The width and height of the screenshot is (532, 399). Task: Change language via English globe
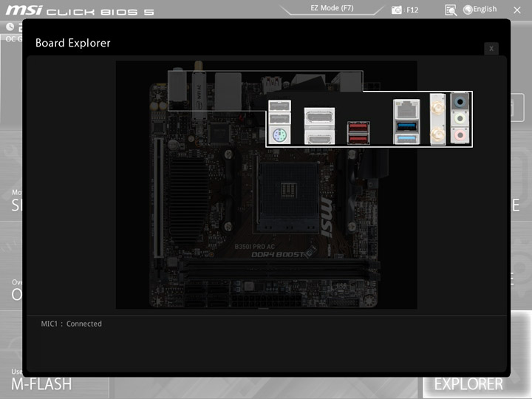(480, 10)
